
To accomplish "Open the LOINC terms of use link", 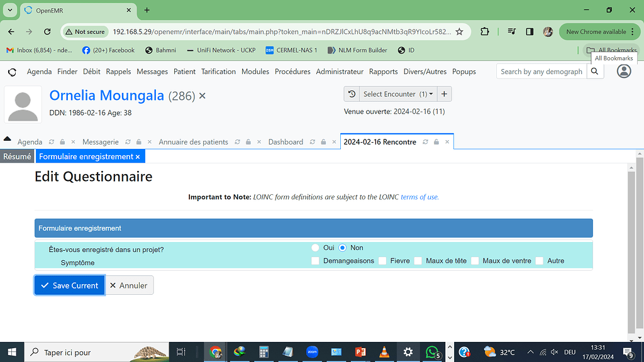I will 419,197.
